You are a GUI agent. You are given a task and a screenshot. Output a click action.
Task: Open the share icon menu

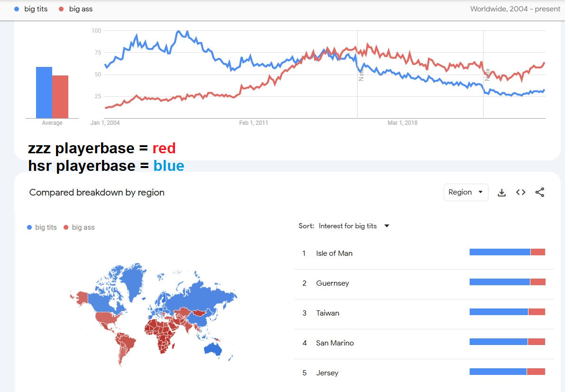(539, 193)
